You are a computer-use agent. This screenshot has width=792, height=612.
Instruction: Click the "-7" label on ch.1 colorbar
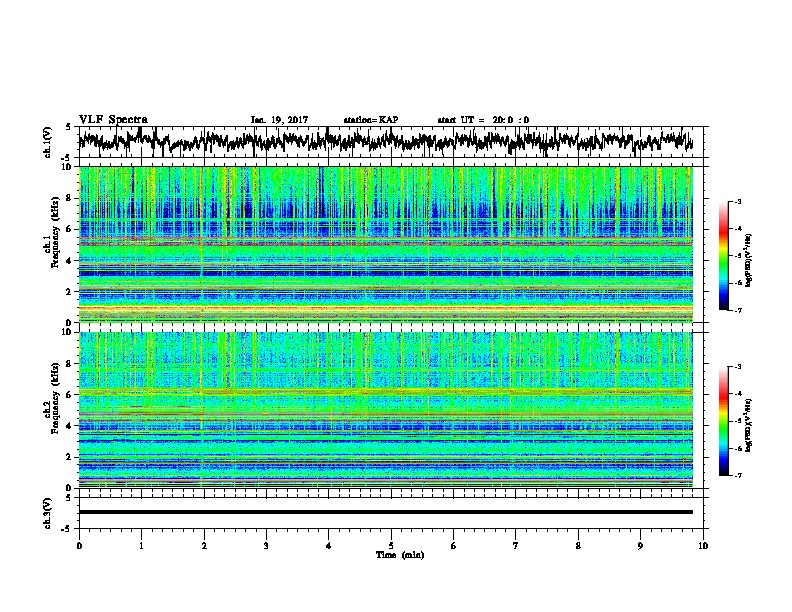coord(737,310)
